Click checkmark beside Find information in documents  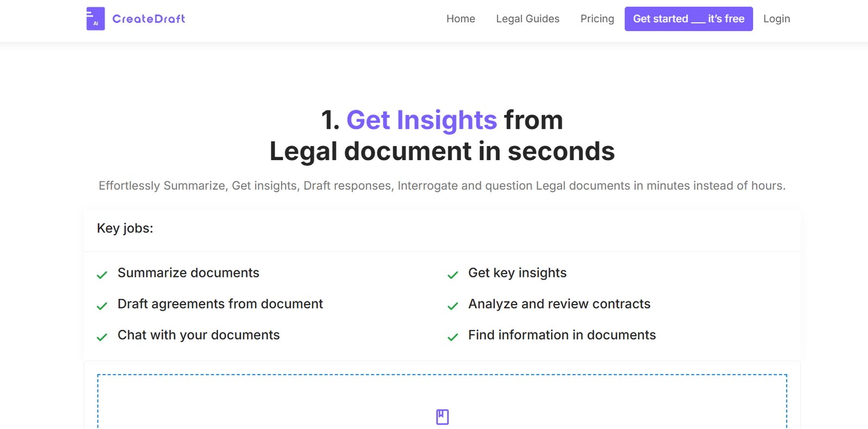tap(452, 337)
